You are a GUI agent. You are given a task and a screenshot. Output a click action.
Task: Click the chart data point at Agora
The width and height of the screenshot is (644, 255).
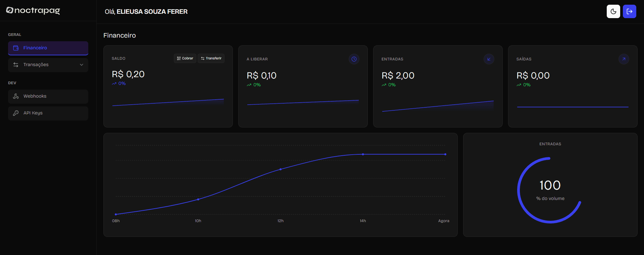point(445,154)
